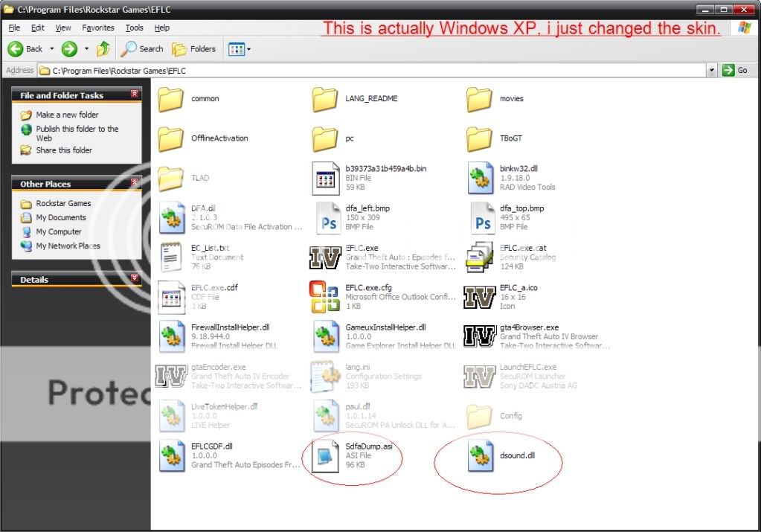This screenshot has height=532, width=761.
Task: Expand the Details panel
Action: 135,278
